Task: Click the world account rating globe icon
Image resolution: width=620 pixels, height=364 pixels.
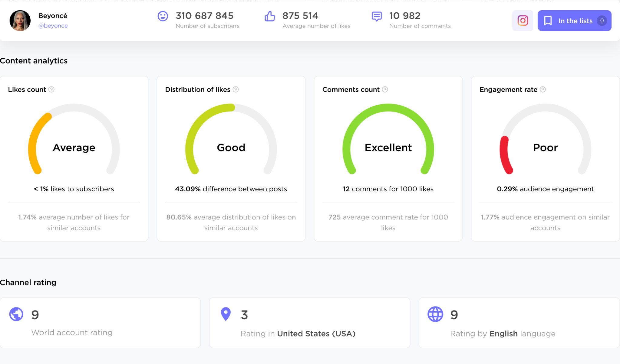Action: 16,314
